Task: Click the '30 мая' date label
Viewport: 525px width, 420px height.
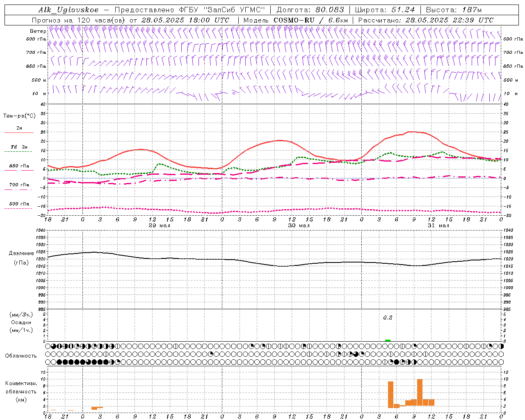Action: 299,226
